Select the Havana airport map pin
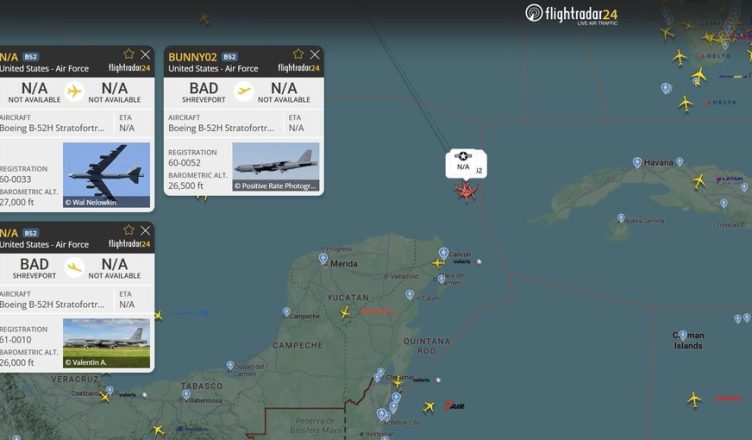This screenshot has width=752, height=440. tap(637, 163)
